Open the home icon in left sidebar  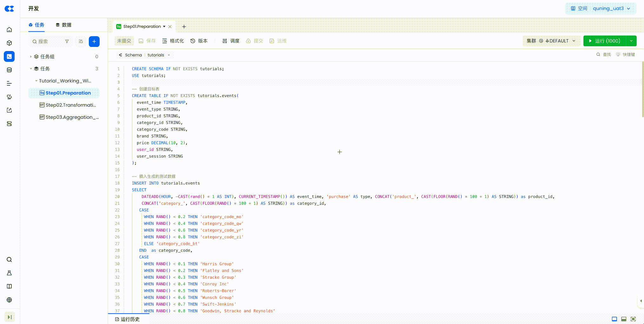click(x=9, y=29)
